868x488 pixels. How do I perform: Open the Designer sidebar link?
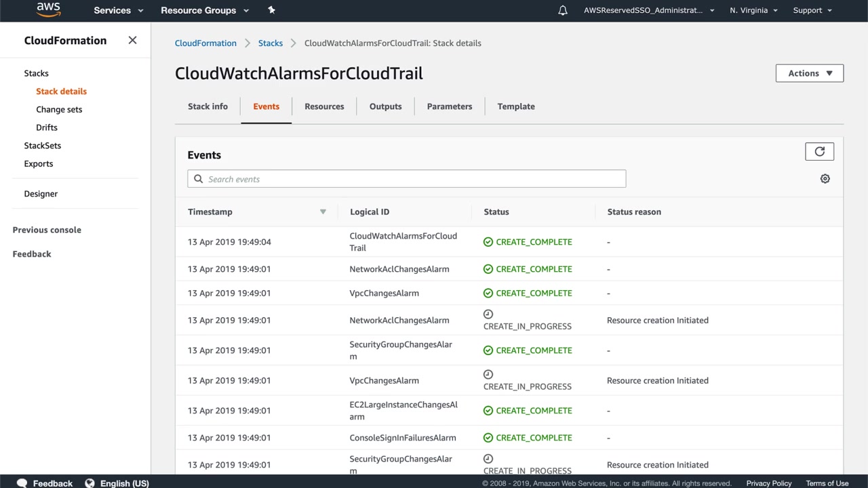point(41,194)
